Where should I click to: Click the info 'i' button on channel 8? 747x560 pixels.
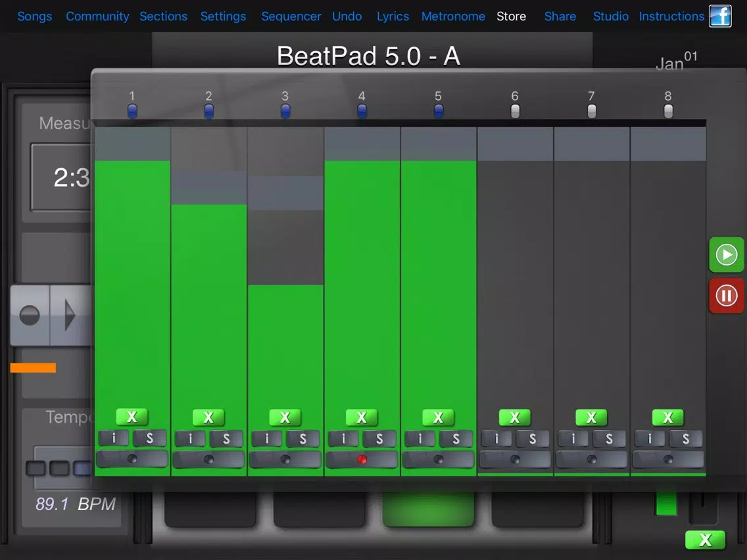(650, 438)
